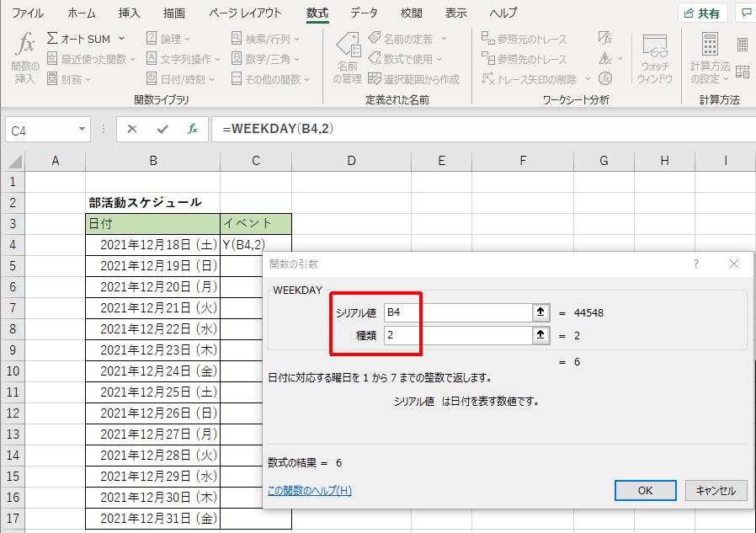Click the collapse arrow beside 種類 field
The width and height of the screenshot is (756, 533).
pos(540,335)
